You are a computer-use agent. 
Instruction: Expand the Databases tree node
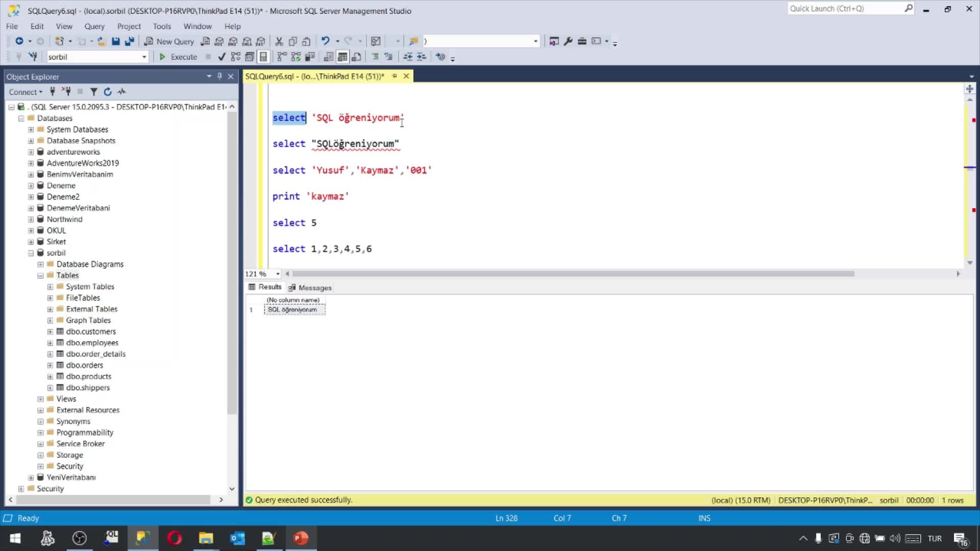pyautogui.click(x=21, y=118)
